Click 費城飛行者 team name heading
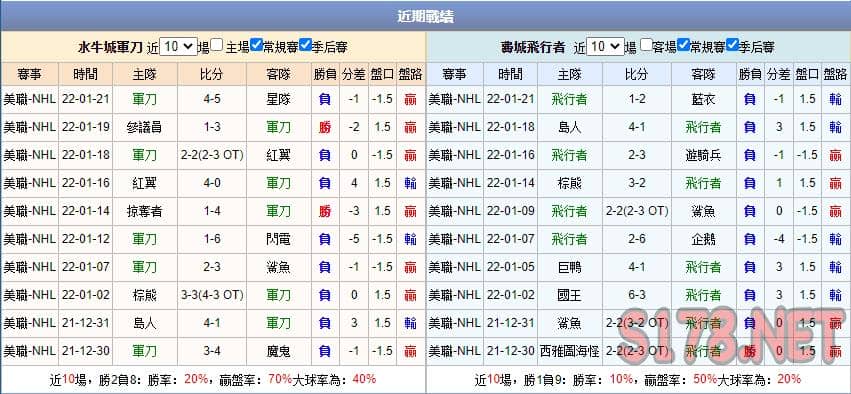 (x=533, y=47)
